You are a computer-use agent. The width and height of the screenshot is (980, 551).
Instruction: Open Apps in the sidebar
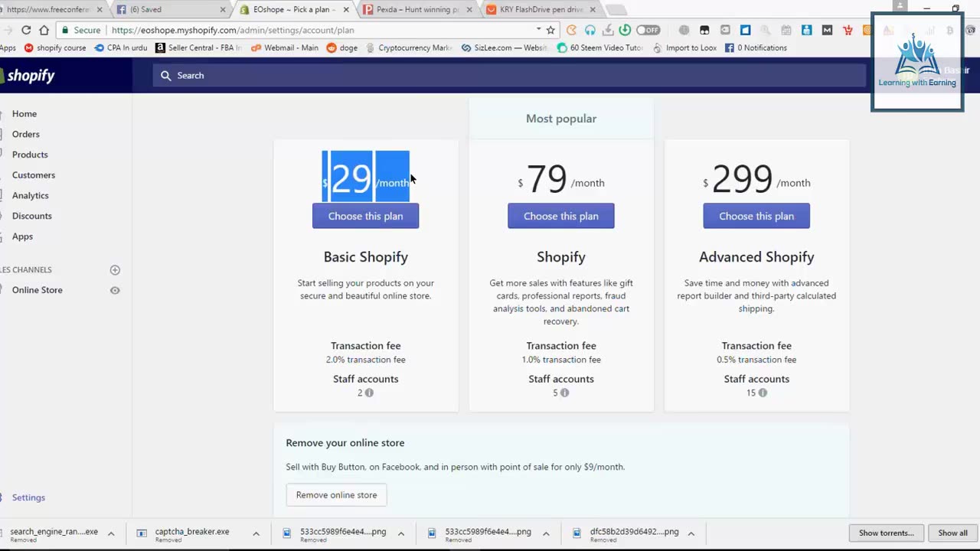click(22, 236)
